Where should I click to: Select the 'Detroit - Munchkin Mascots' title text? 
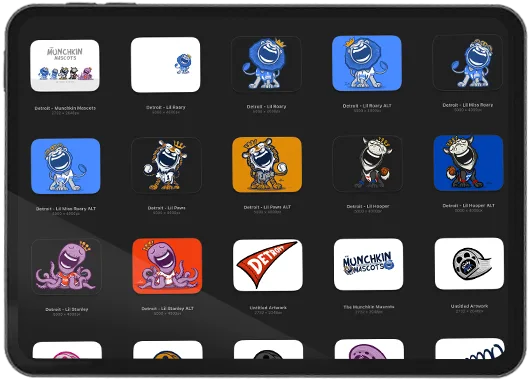click(x=65, y=108)
